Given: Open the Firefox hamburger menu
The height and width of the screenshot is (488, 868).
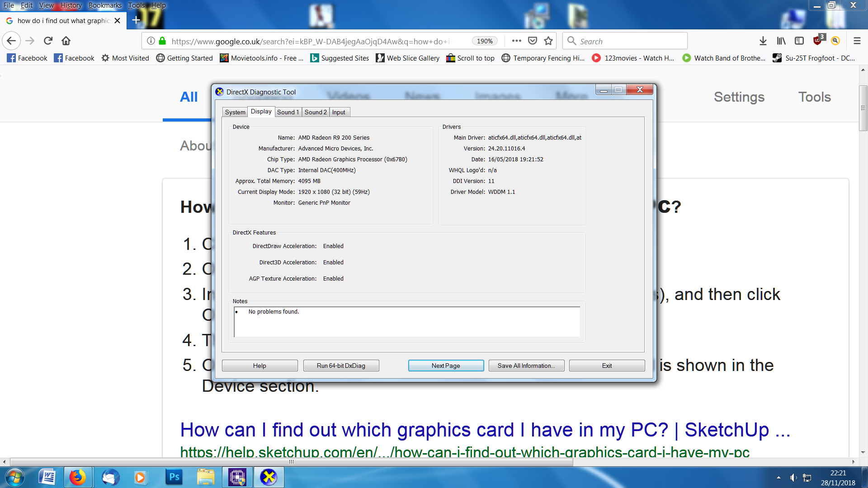Looking at the screenshot, I should (857, 41).
